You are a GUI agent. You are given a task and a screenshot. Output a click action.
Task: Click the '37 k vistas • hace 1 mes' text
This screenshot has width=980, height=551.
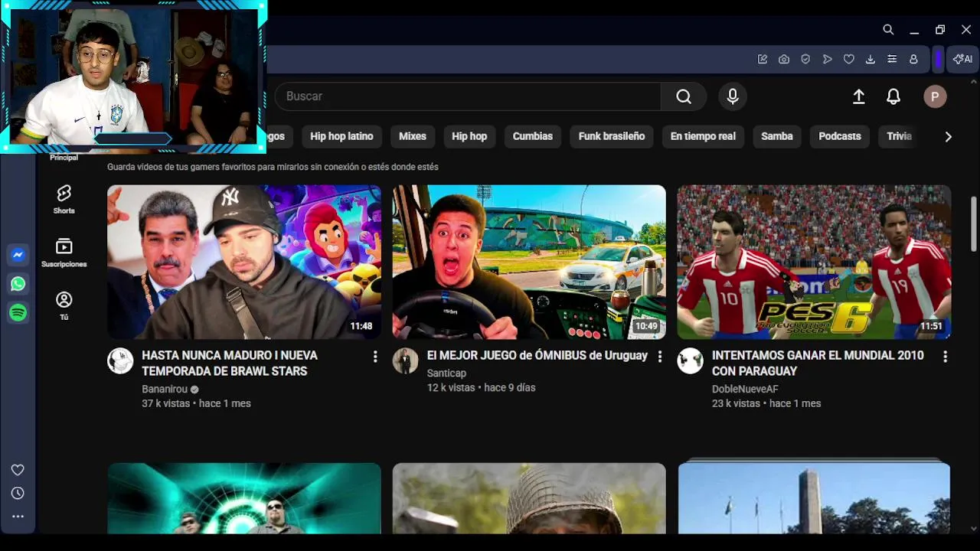tap(196, 403)
